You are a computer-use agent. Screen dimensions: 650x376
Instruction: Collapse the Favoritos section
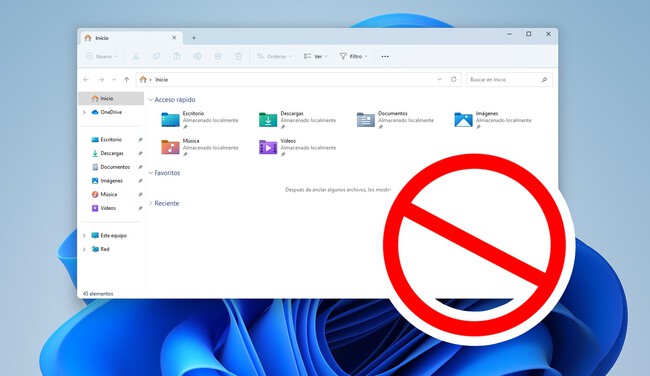pos(150,173)
